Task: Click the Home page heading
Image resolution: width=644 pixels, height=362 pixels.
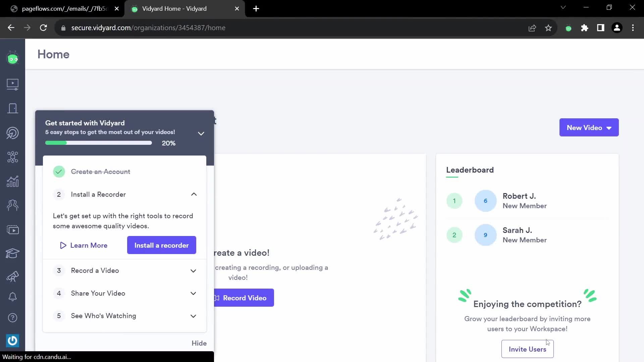Action: pyautogui.click(x=53, y=54)
